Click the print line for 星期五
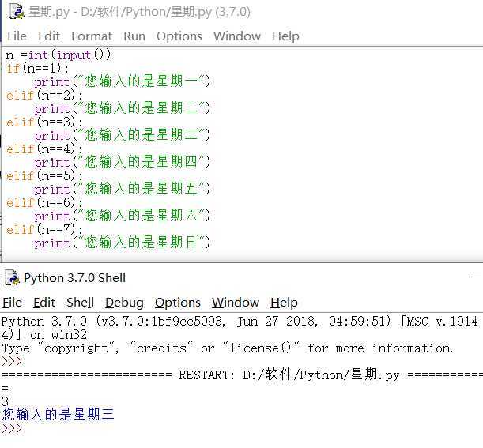The height and width of the screenshot is (448, 483). [123, 189]
